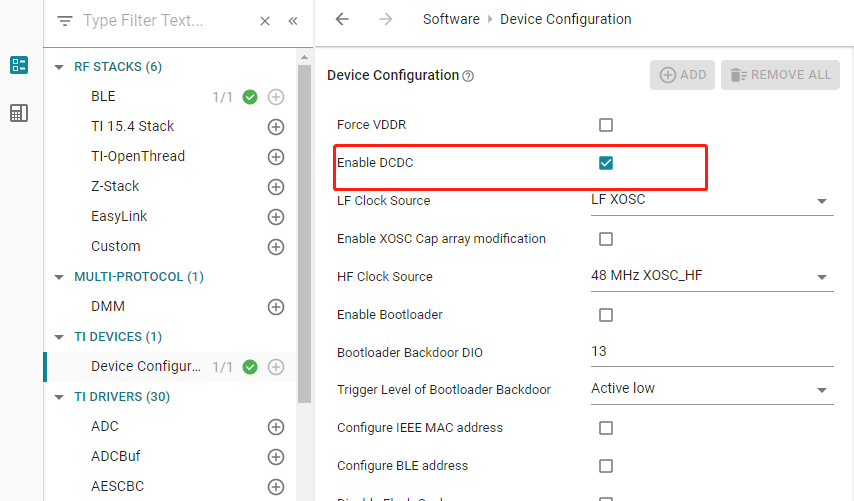The width and height of the screenshot is (854, 501).
Task: Add Z-Stack with its plus icon
Action: tap(276, 187)
